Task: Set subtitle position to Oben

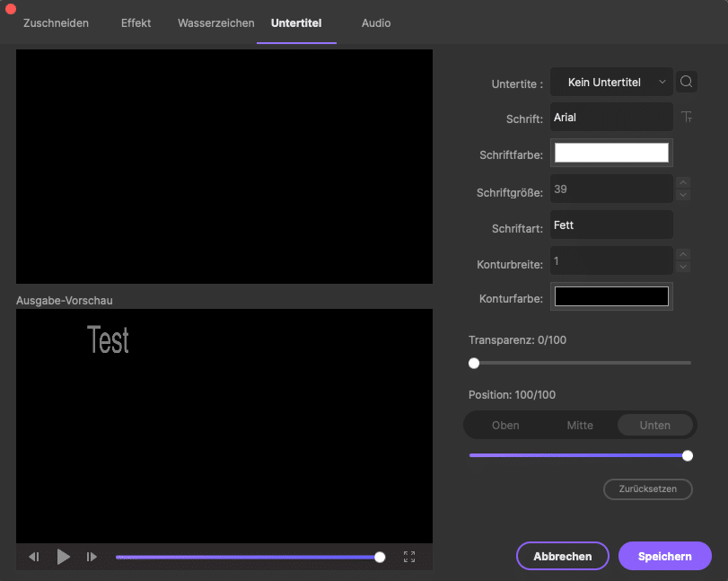Action: pyautogui.click(x=505, y=425)
